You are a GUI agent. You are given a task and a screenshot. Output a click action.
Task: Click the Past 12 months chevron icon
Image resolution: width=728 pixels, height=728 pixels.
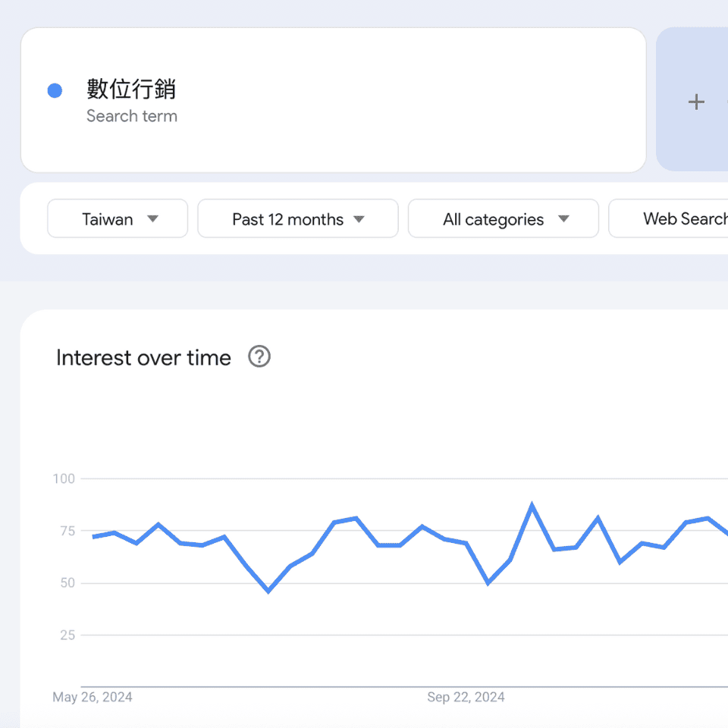359,218
